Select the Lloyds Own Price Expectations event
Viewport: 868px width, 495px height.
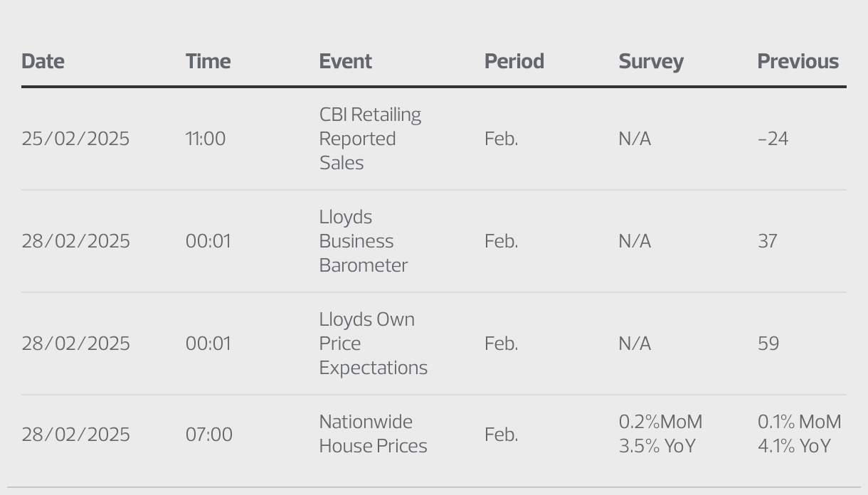[373, 344]
